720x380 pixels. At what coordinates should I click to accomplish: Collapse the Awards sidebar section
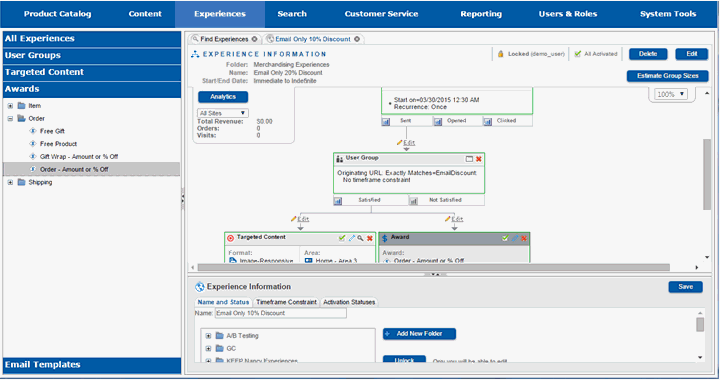tap(92, 89)
